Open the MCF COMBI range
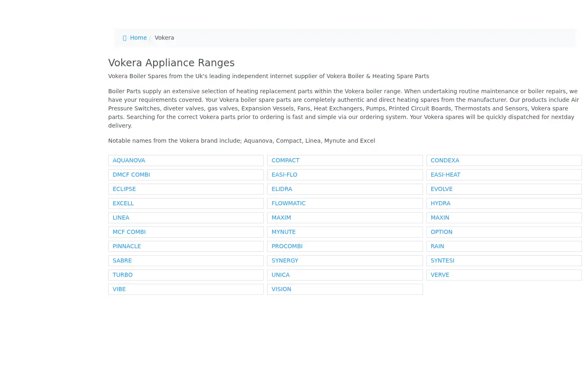This screenshot has height=368, width=588. pos(186,232)
